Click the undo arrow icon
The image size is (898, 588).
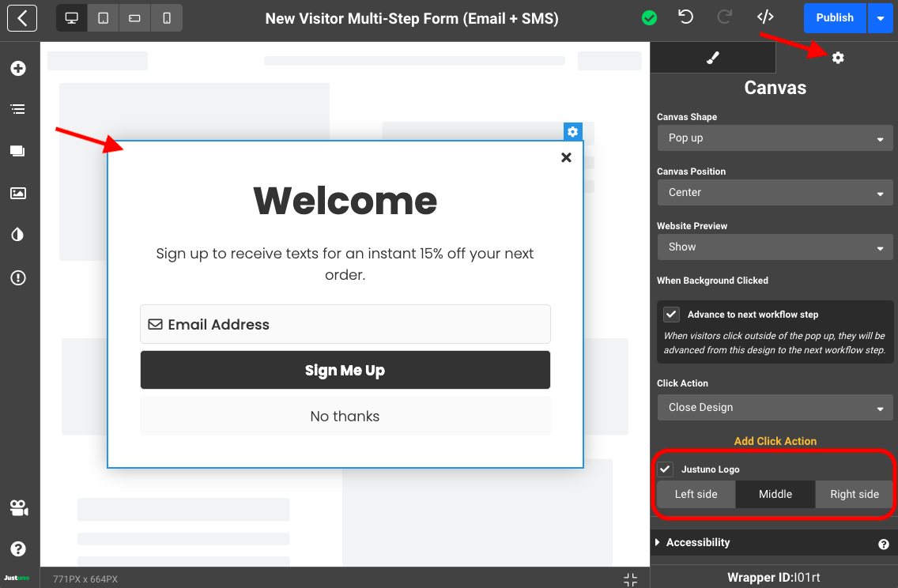(x=685, y=17)
